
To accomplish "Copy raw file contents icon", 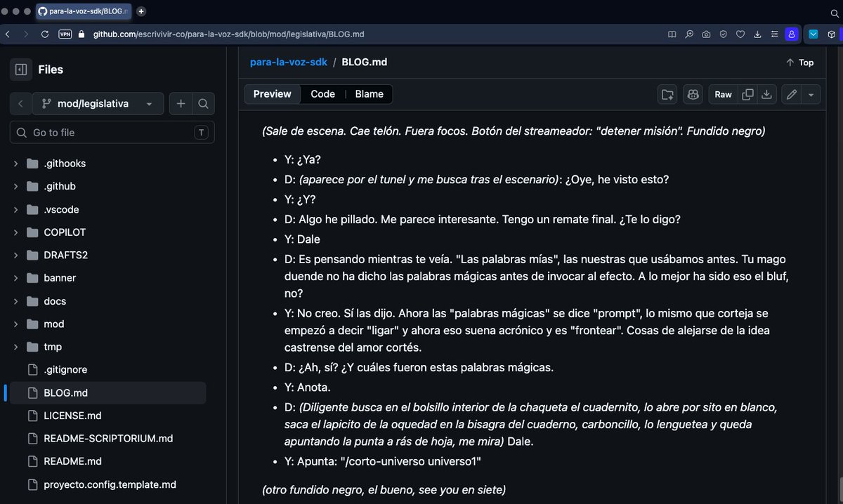I will tap(748, 94).
